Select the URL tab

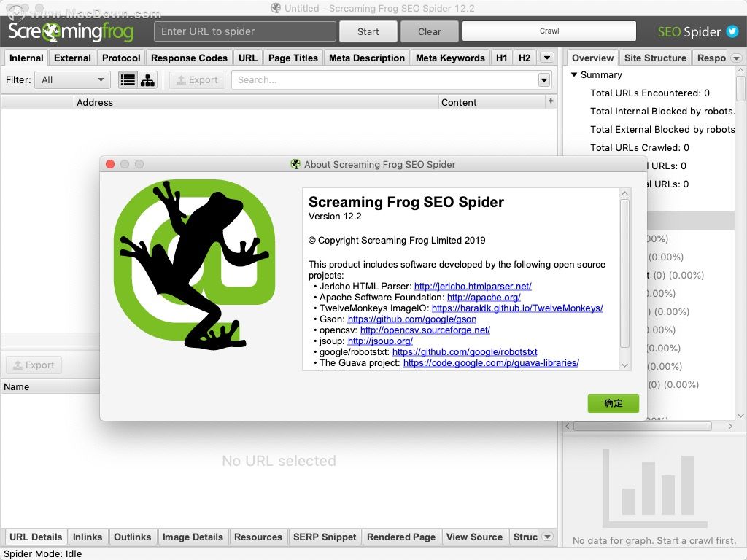tap(248, 58)
